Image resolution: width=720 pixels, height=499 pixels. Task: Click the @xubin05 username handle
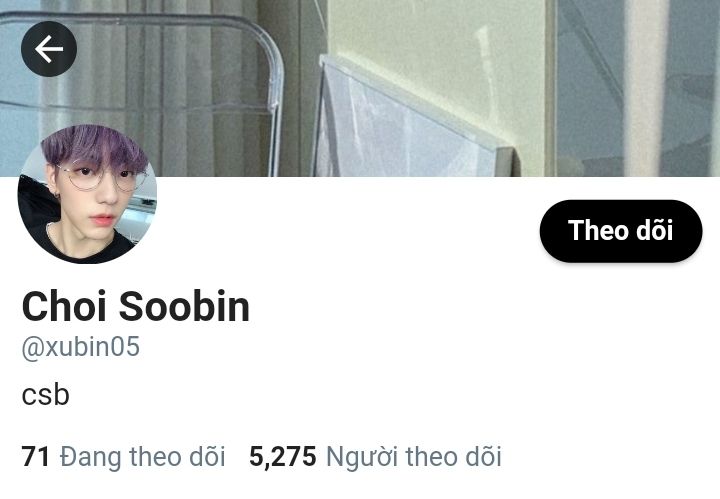click(81, 347)
